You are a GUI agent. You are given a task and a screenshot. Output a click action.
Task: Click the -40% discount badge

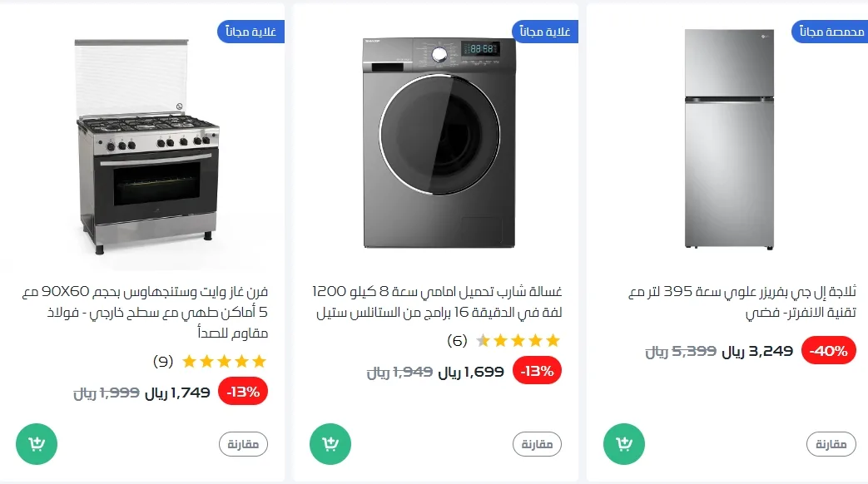pyautogui.click(x=829, y=351)
